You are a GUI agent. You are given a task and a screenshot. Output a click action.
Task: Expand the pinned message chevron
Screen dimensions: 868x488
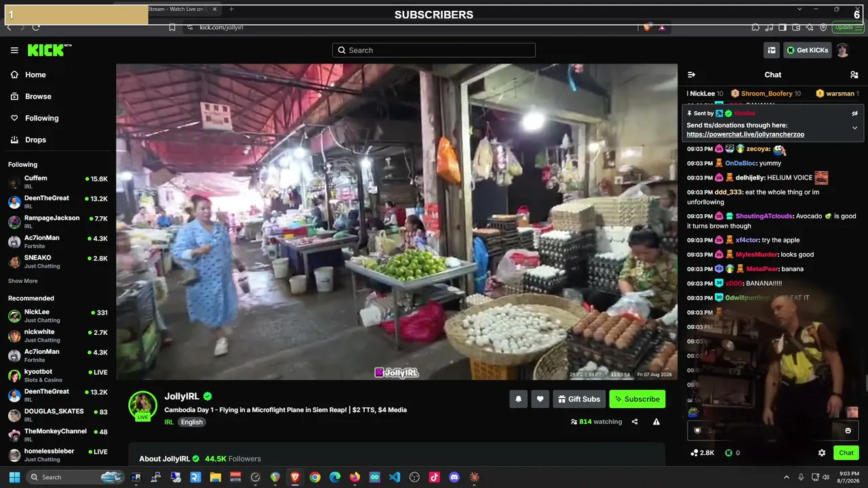[855, 127]
